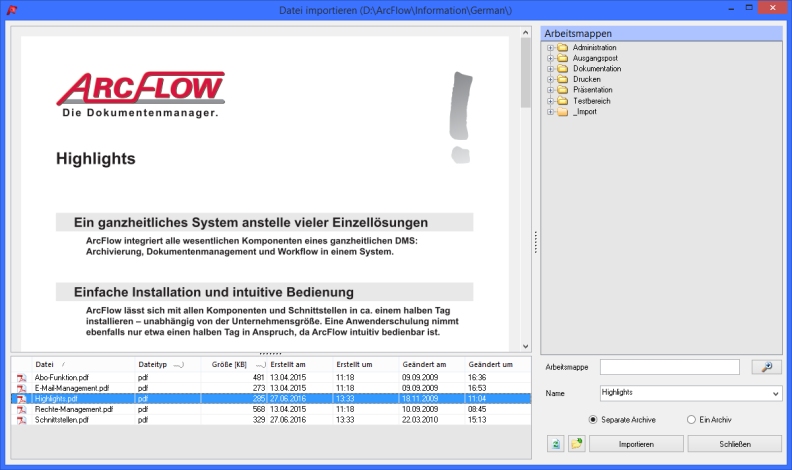Click the PDF icon of E-Mail-Management.pdf
792x470 pixels.
click(x=22, y=388)
